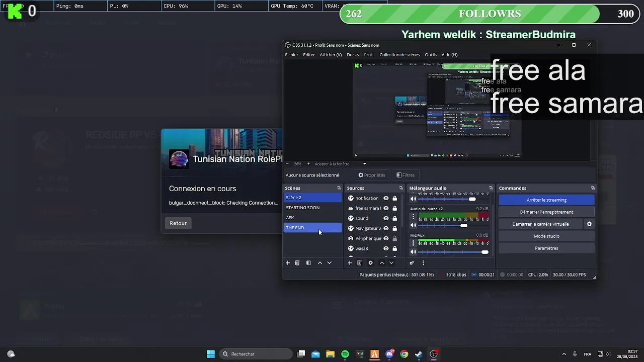Viewport: 644px width, 362px height.
Task: Move scene up arrow in Scenes panel
Action: (319, 263)
